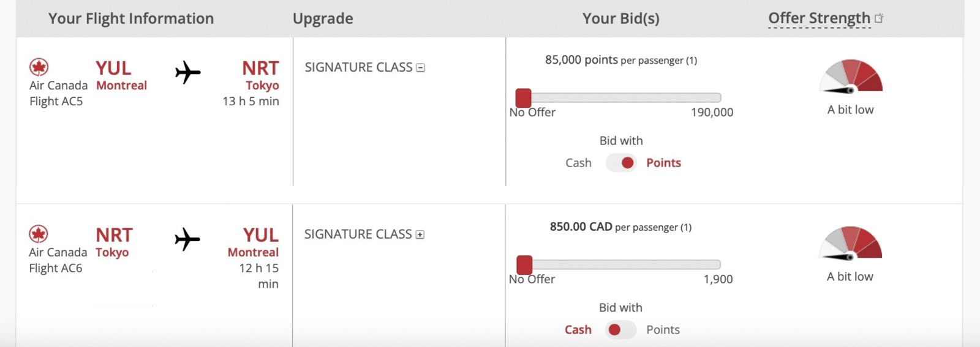Open the Offer Strength explanation link
The image size is (980, 347).
pyautogui.click(x=819, y=18)
